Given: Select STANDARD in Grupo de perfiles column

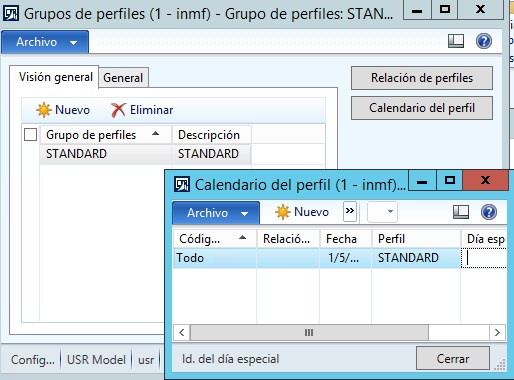Looking at the screenshot, I should tap(106, 154).
